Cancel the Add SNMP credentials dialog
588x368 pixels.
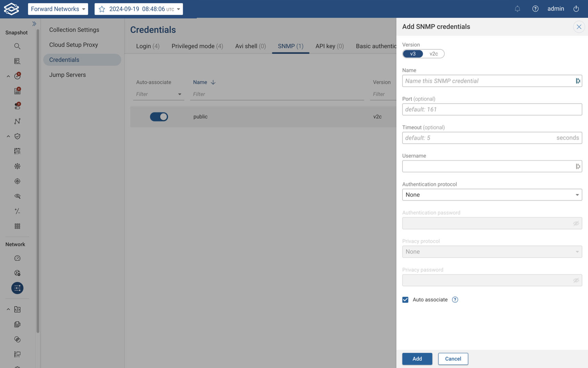(453, 358)
